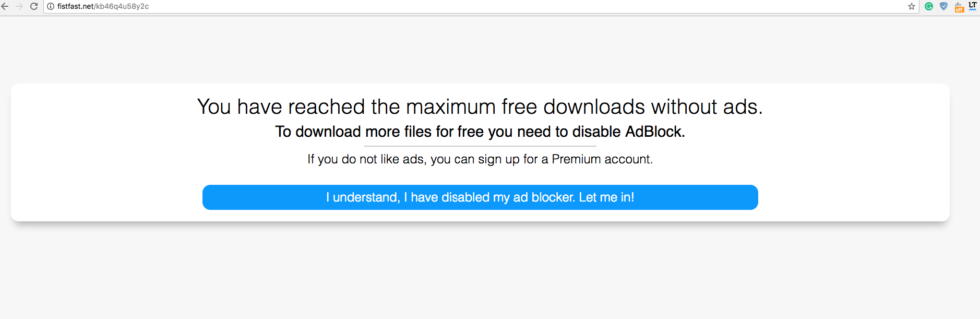Open the AdGuard shield extension
Image resolution: width=980 pixels, height=319 pixels.
click(x=944, y=6)
